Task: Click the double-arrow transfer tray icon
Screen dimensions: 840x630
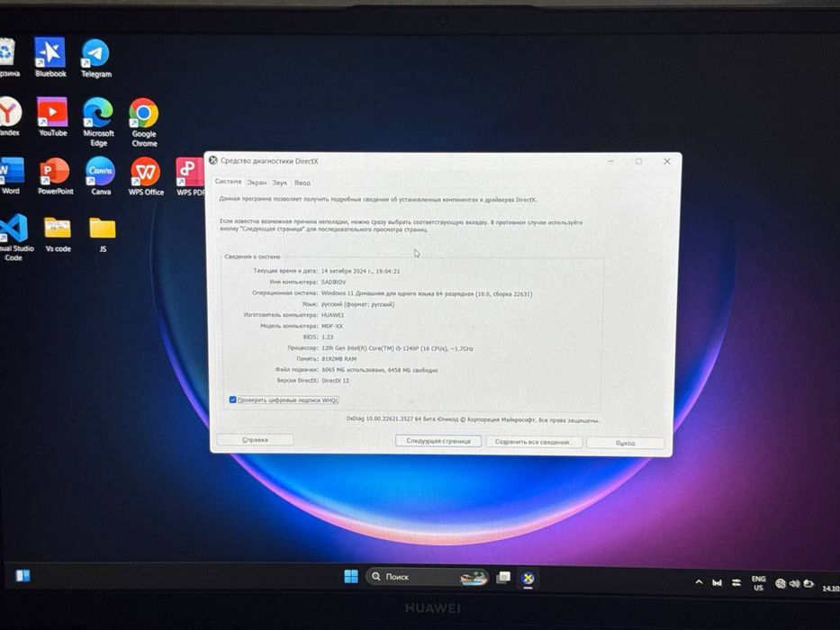Action: click(736, 583)
